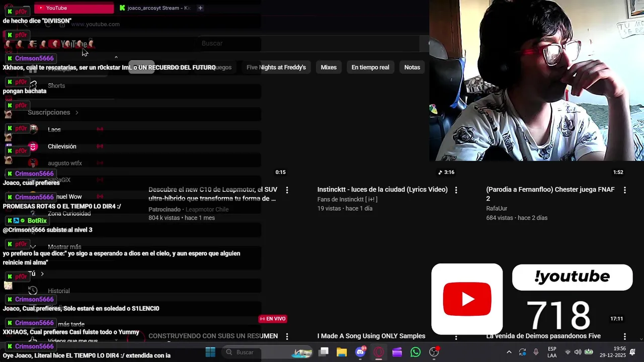Open the Leapmotor C10 sponsored video title

click(213, 194)
